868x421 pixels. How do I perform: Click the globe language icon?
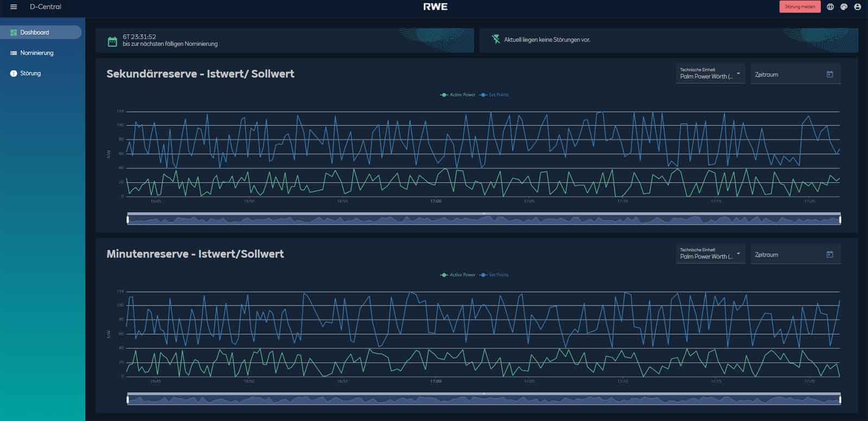point(830,7)
